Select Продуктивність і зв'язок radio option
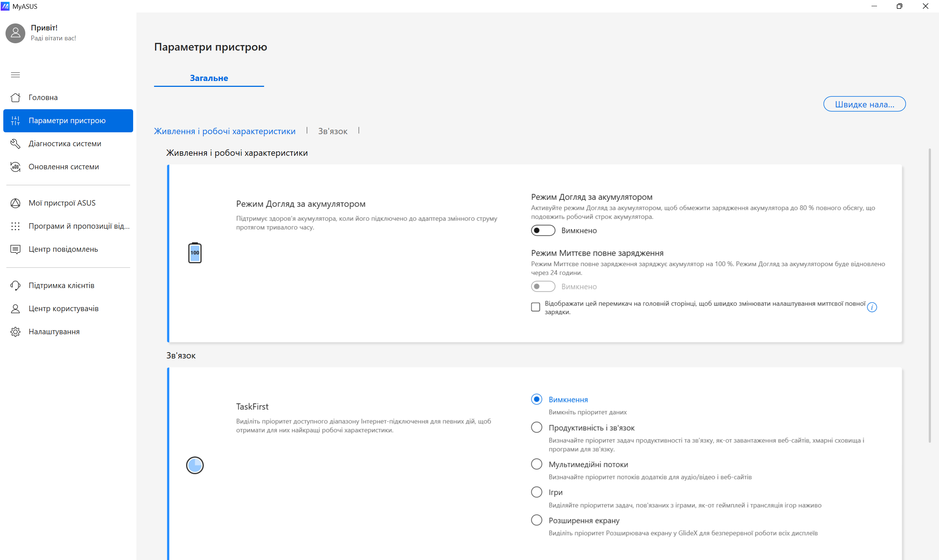 tap(537, 428)
